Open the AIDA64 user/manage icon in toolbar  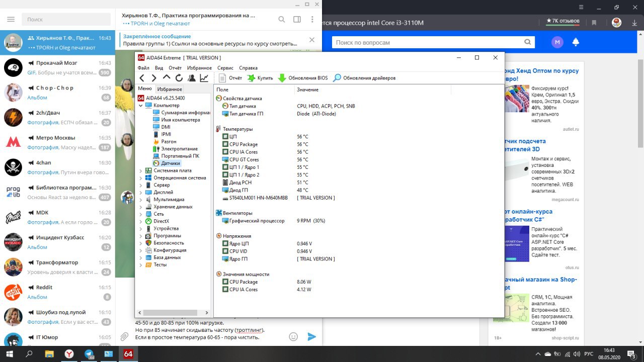(192, 78)
